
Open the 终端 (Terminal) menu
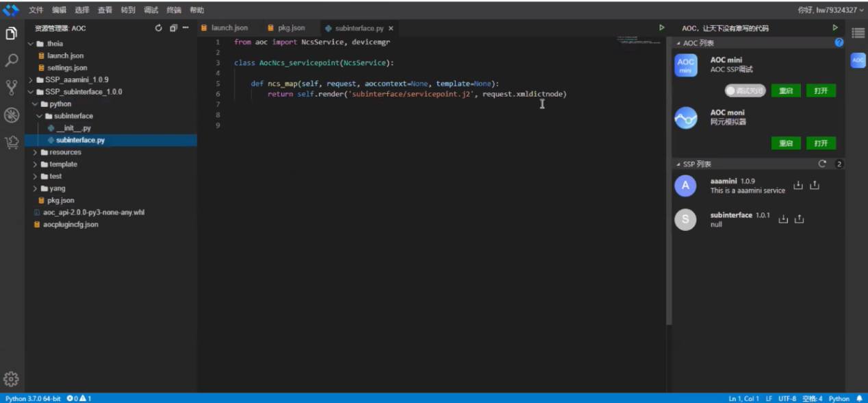tap(174, 10)
